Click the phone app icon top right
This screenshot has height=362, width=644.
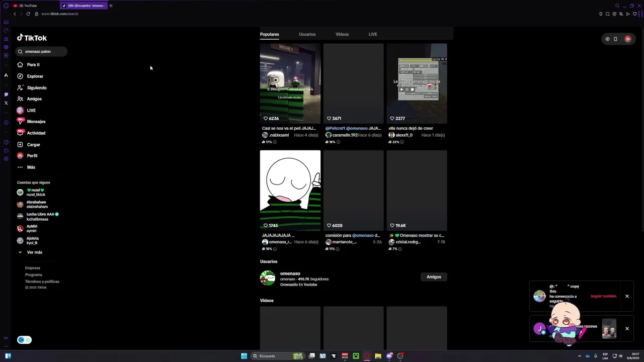click(615, 39)
